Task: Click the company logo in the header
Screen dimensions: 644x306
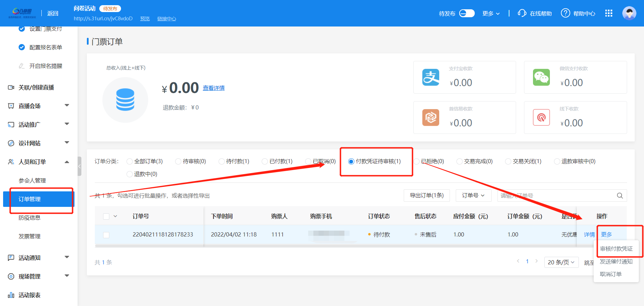Action: click(22, 13)
